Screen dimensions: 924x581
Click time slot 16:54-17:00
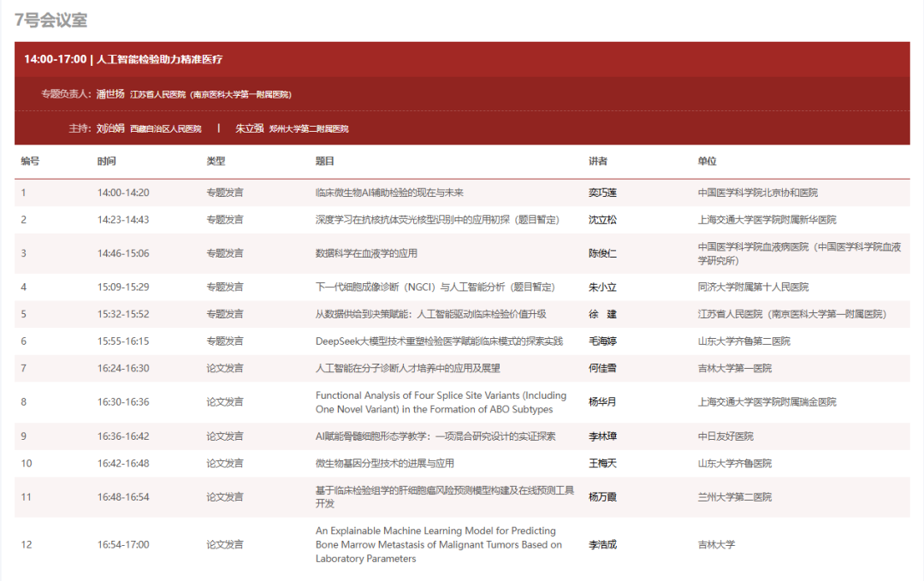123,545
